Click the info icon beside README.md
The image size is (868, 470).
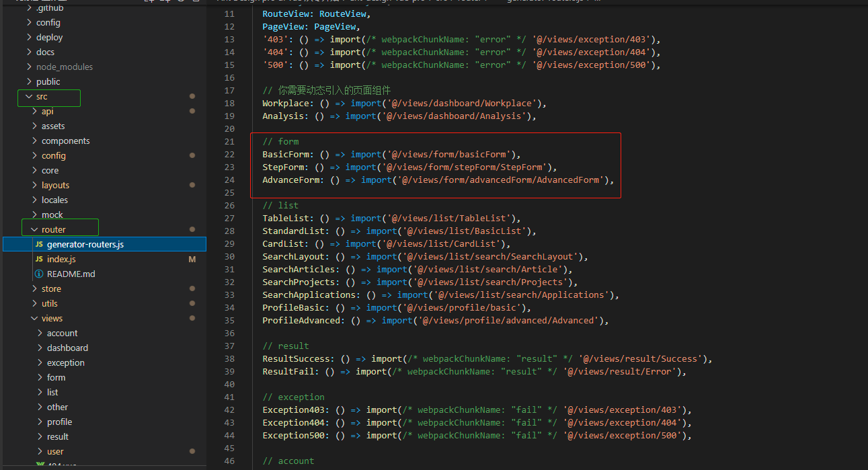[39, 274]
